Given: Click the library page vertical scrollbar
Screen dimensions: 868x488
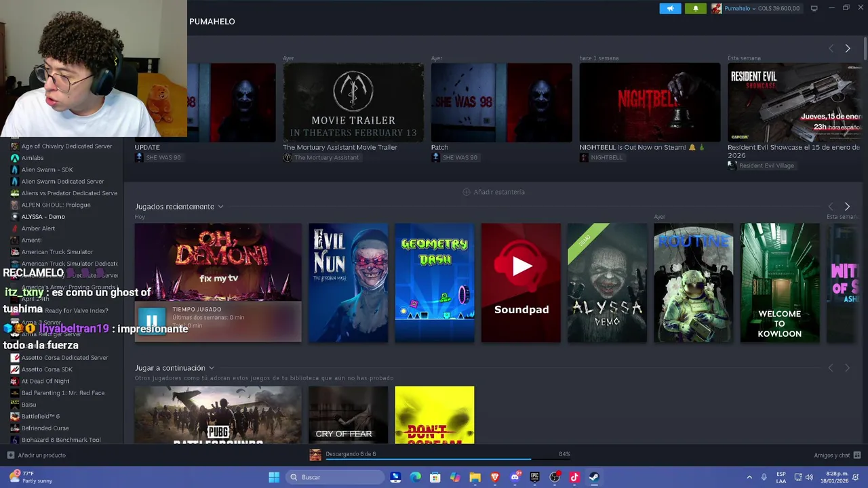Looking at the screenshot, I should click(x=865, y=47).
